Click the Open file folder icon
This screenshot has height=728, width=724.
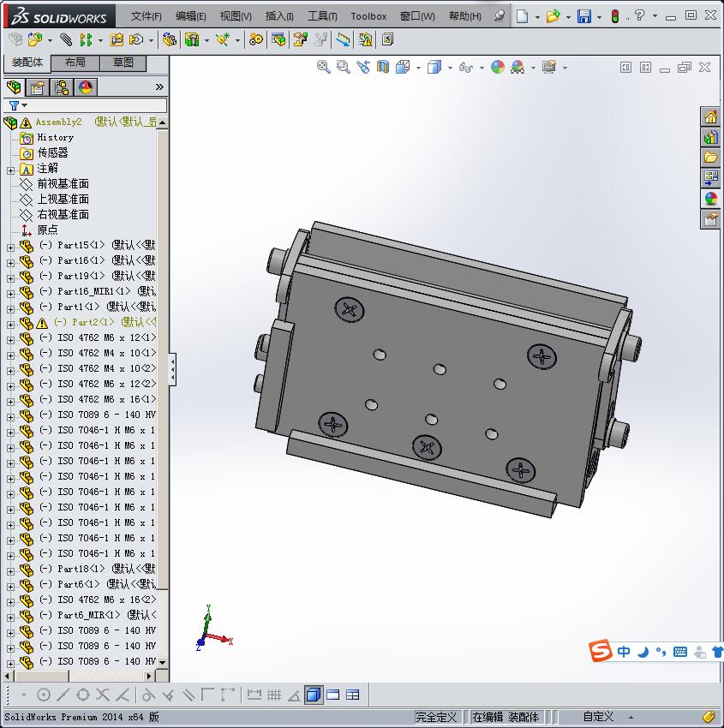[x=553, y=16]
